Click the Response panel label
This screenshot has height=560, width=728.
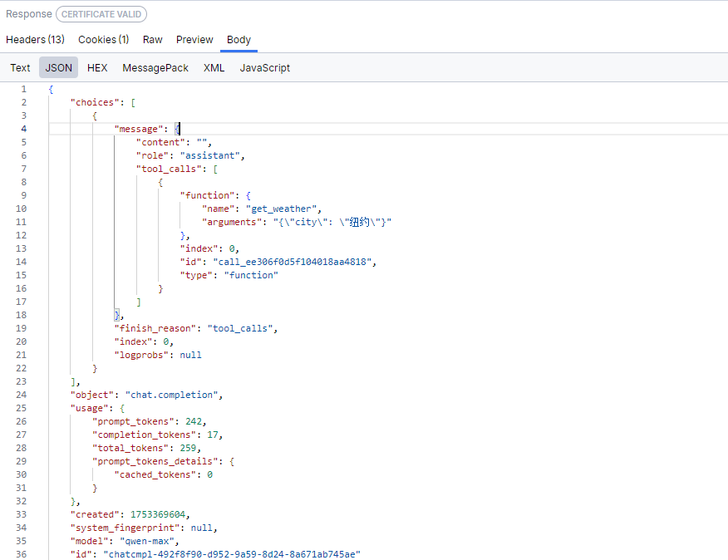coord(29,14)
